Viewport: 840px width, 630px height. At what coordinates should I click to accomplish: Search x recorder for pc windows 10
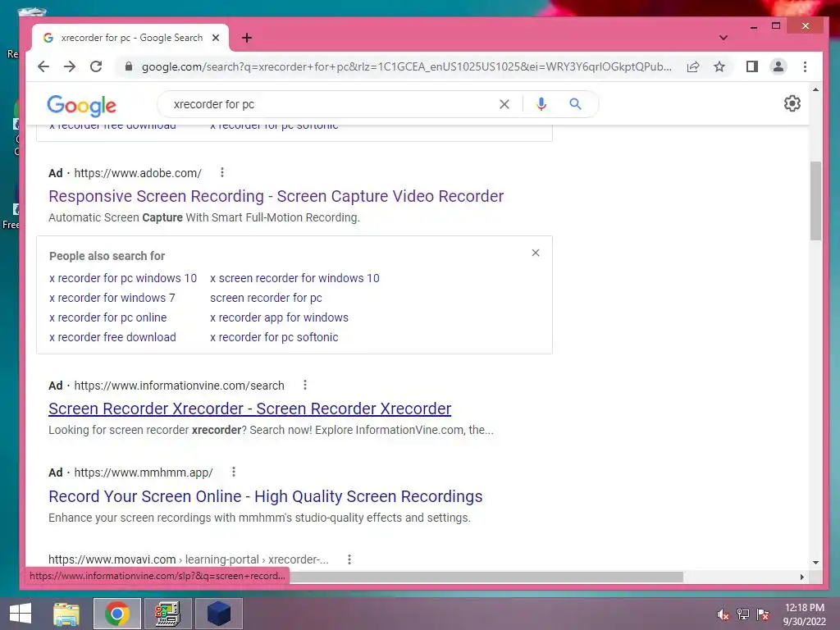point(123,278)
